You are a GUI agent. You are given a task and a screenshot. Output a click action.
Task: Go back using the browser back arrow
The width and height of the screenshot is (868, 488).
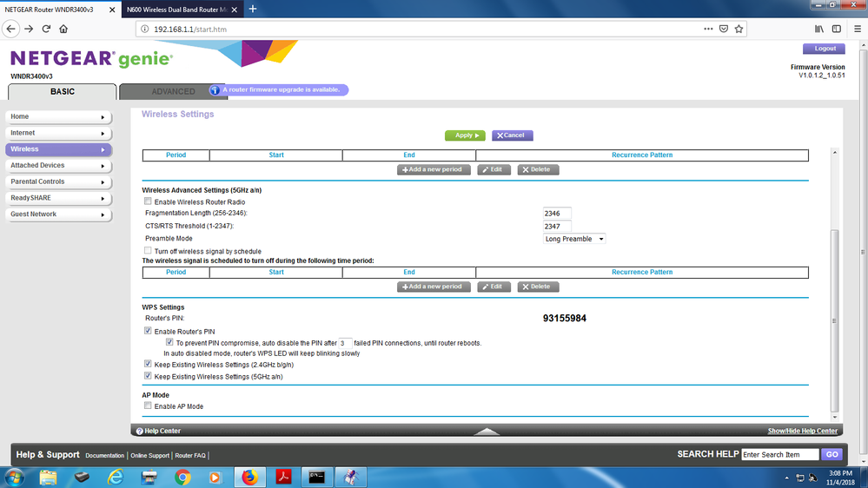point(11,29)
